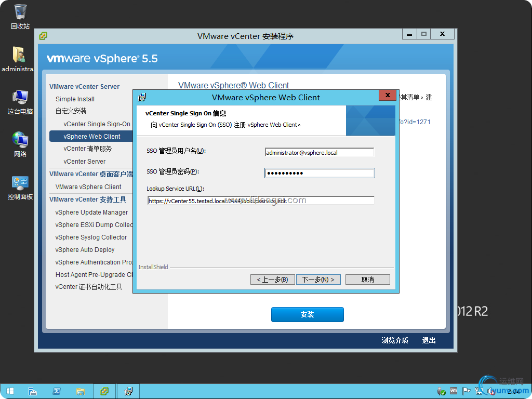Click the VMware vCenter Server section header

point(85,87)
